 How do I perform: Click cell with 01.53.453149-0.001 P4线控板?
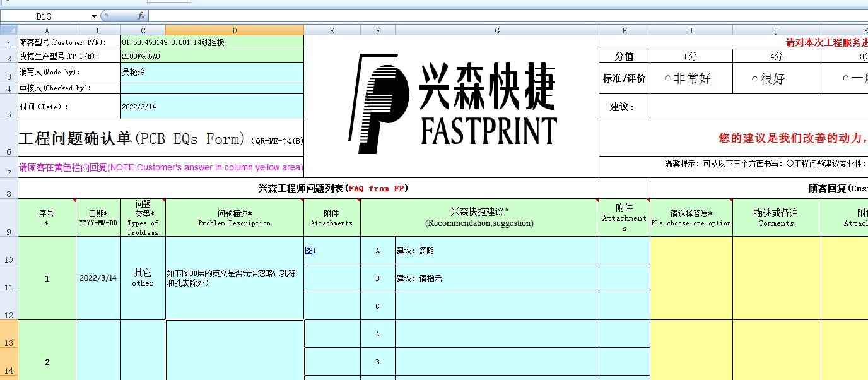pos(212,42)
